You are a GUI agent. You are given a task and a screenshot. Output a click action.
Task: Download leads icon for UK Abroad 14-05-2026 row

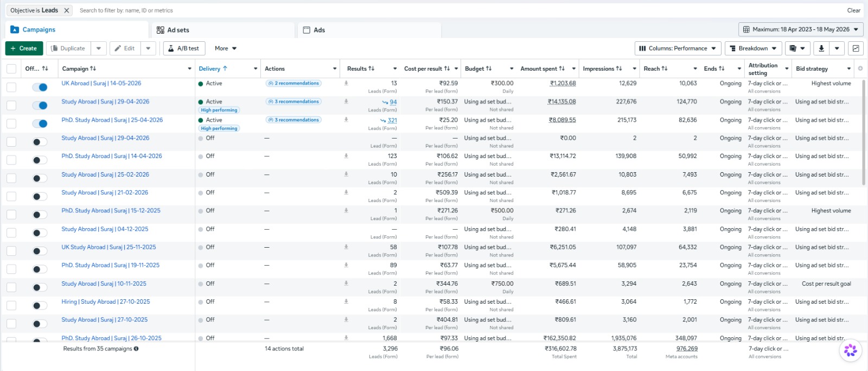(346, 83)
